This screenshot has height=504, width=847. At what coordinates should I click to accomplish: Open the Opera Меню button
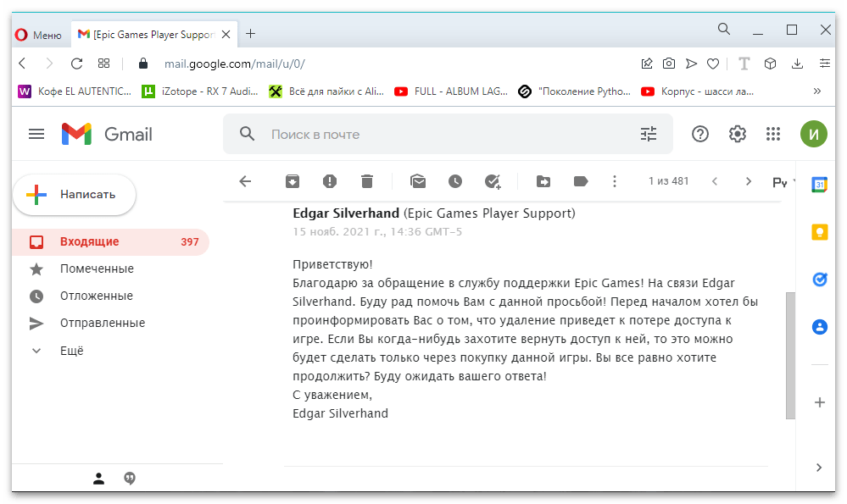38,35
